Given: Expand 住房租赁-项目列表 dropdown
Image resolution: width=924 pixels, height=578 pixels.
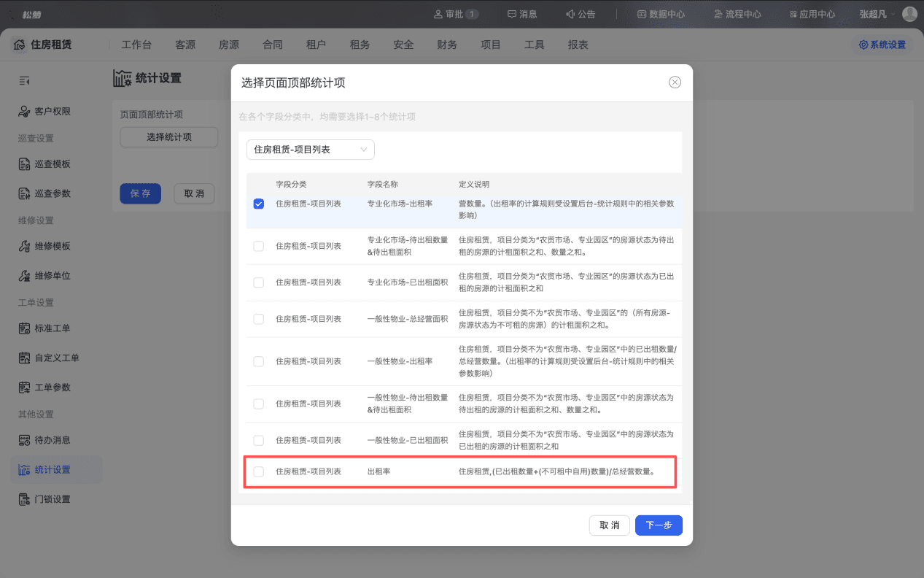Looking at the screenshot, I should [311, 150].
